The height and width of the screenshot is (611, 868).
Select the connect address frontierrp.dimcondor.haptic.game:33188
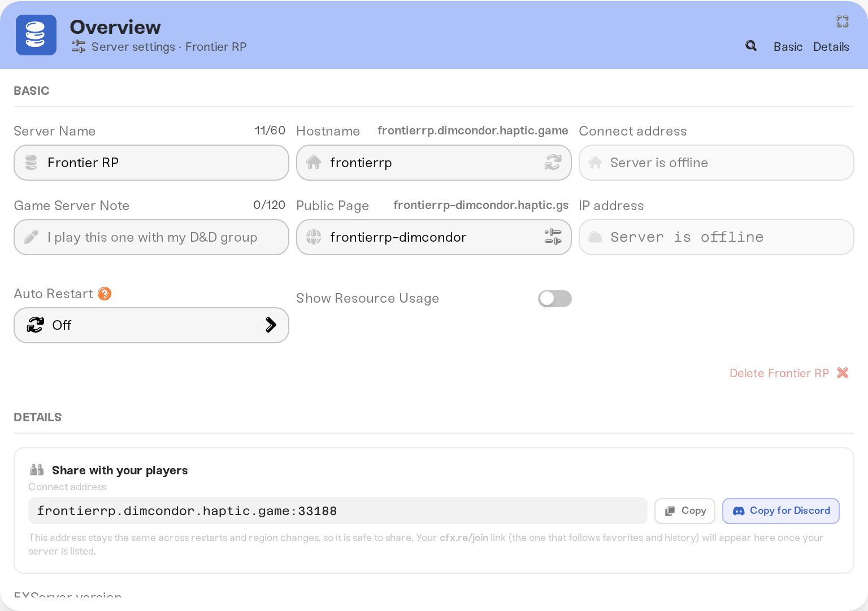pos(338,511)
